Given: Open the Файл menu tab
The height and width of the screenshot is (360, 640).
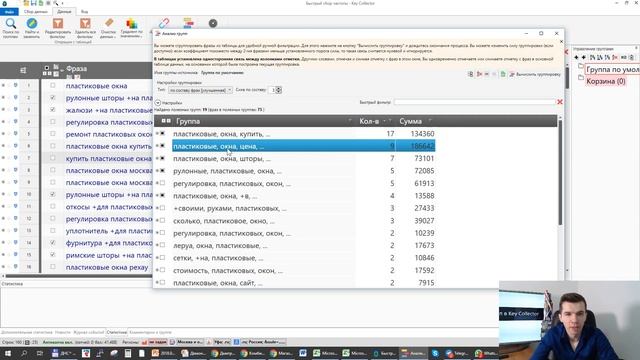Looking at the screenshot, I should pos(9,11).
